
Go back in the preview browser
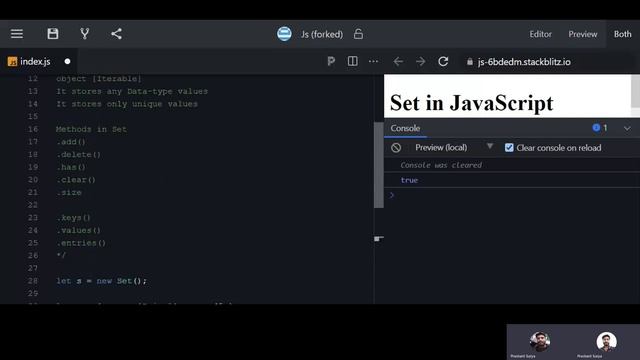(398, 62)
